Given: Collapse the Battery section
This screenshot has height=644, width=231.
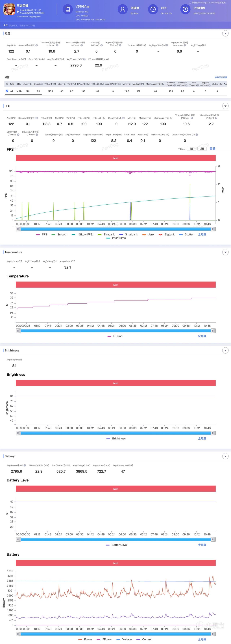Looking at the screenshot, I should pos(225,456).
